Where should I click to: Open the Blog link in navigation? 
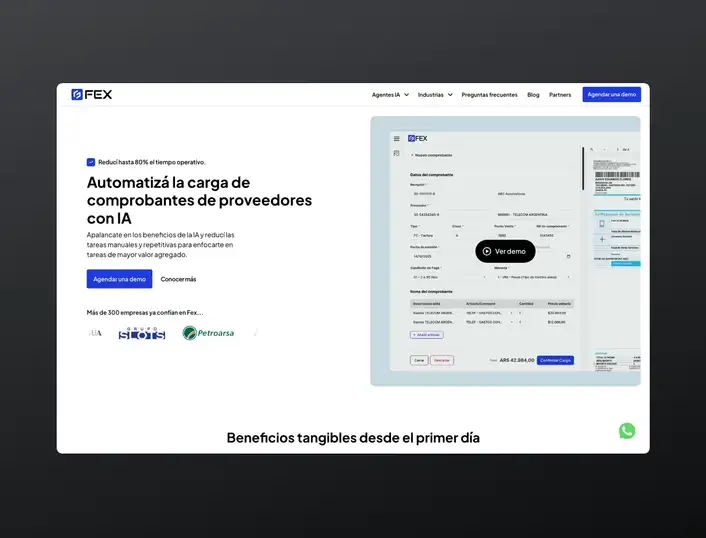click(x=533, y=95)
